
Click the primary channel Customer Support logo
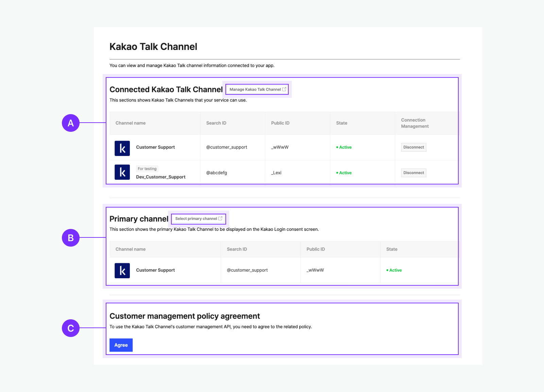[x=122, y=271]
